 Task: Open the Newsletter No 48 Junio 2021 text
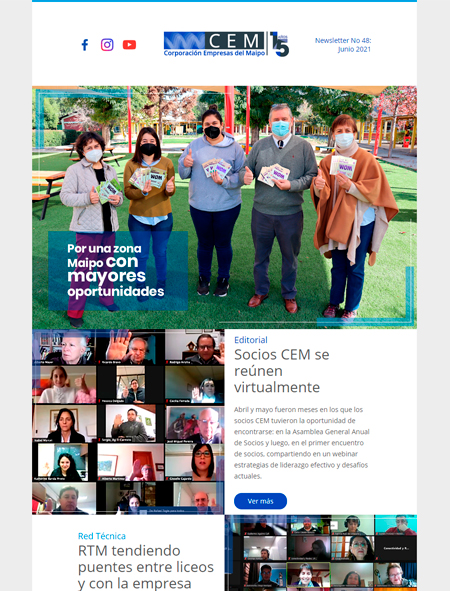[x=343, y=45]
